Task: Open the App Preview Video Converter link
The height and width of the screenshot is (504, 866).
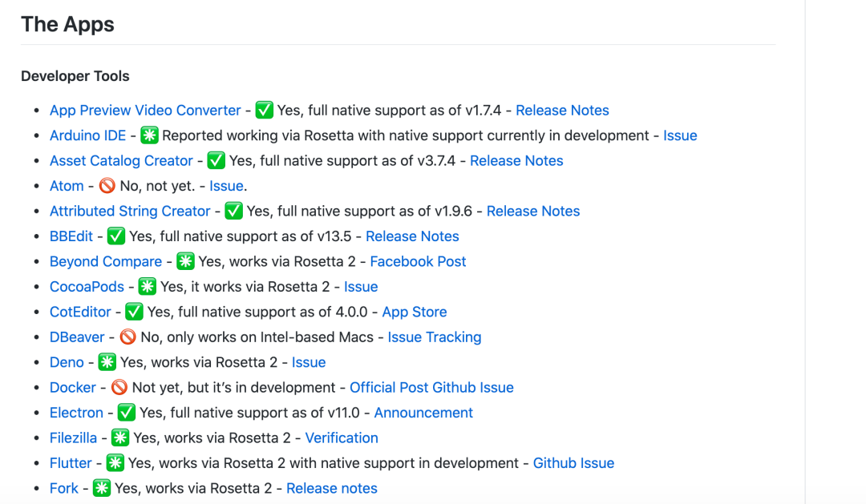Action: (x=145, y=111)
